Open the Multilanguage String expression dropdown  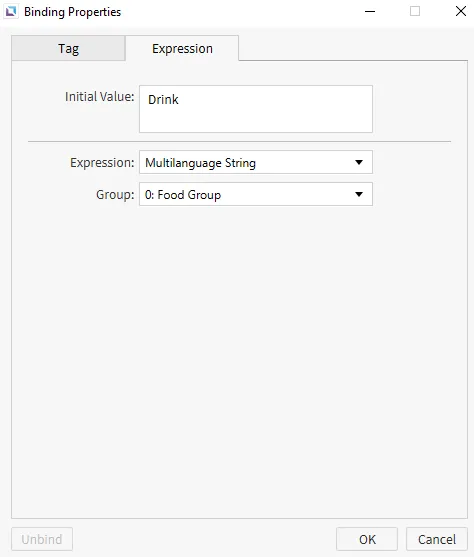256,162
